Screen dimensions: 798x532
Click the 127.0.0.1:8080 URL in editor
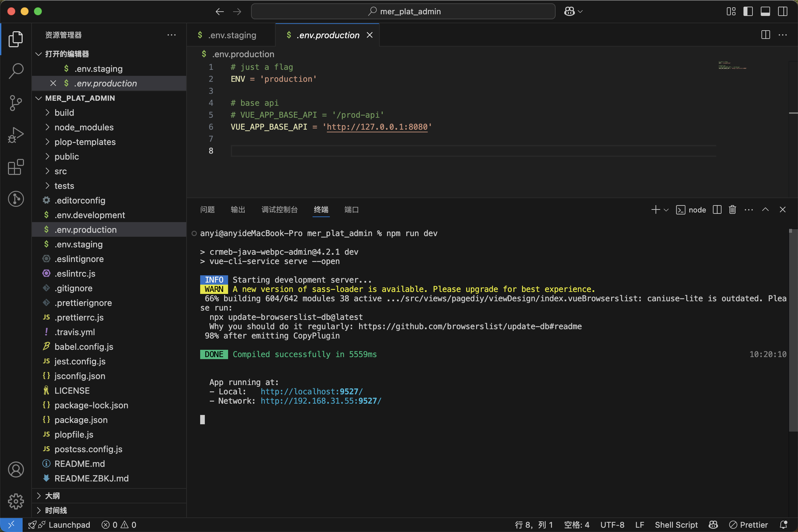click(x=377, y=127)
